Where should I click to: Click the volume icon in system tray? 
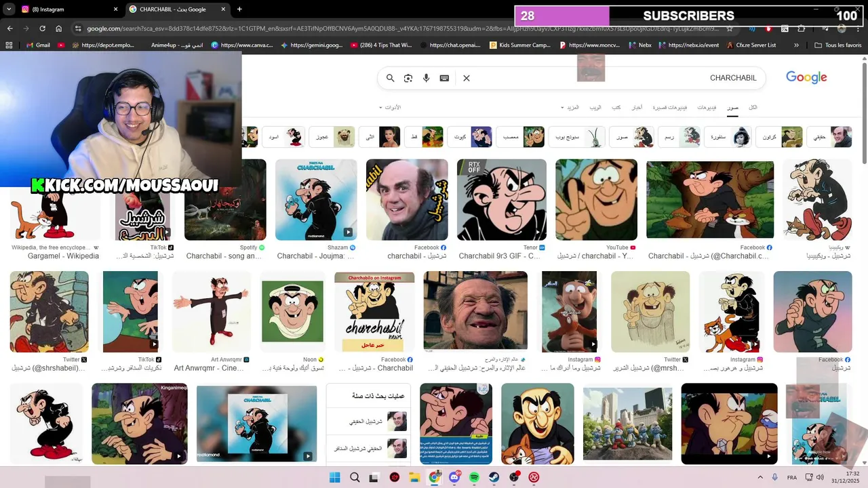coord(820,477)
